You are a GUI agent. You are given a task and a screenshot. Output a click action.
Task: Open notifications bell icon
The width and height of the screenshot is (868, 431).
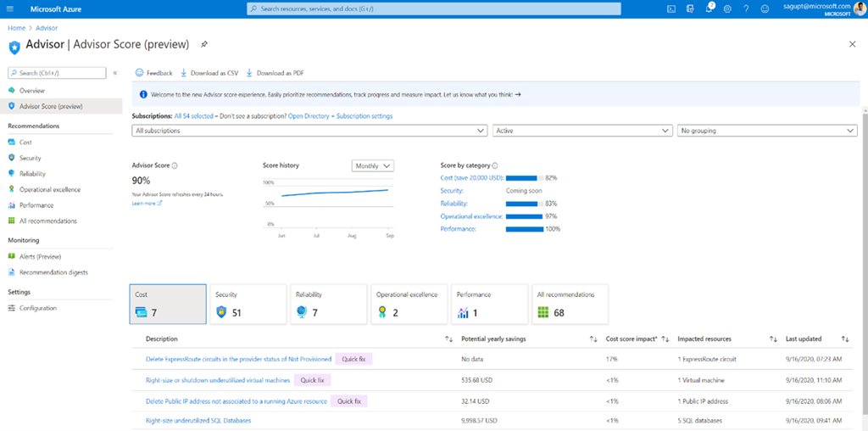[x=709, y=8]
